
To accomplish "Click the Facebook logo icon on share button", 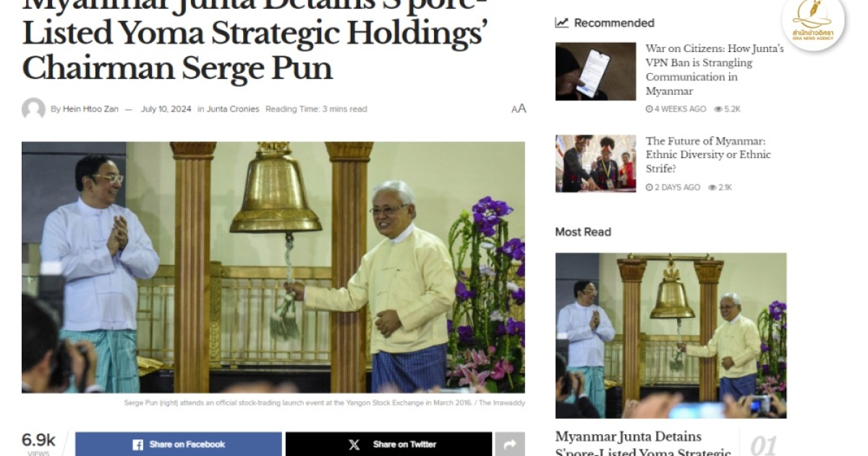I will tap(137, 444).
